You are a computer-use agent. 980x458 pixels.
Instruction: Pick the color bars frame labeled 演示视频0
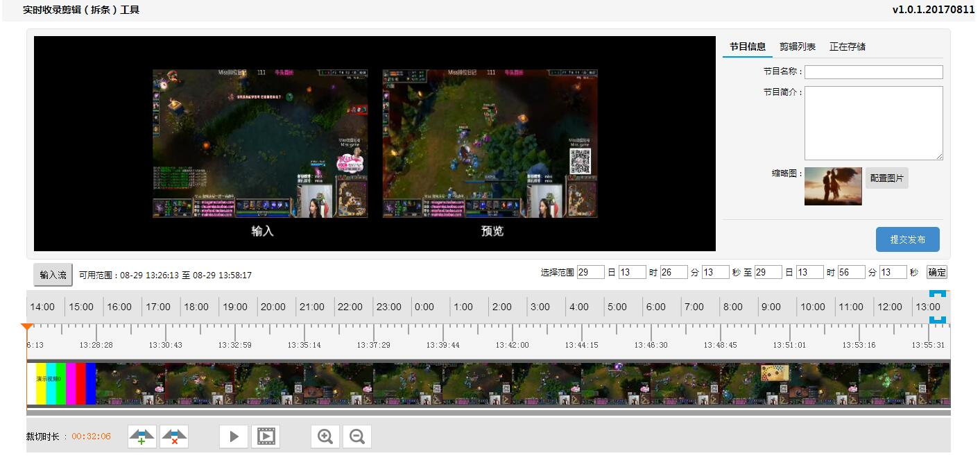pyautogui.click(x=61, y=383)
